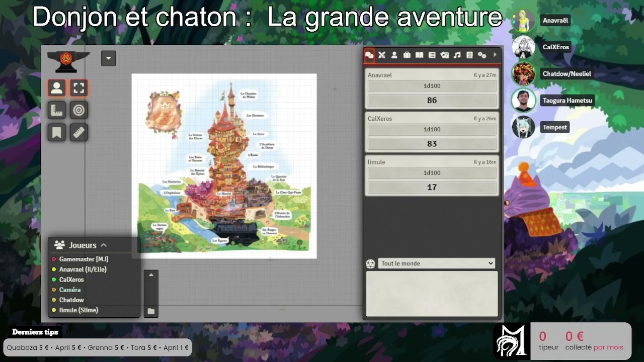Click the 'Le Port' map label

[x=170, y=210]
